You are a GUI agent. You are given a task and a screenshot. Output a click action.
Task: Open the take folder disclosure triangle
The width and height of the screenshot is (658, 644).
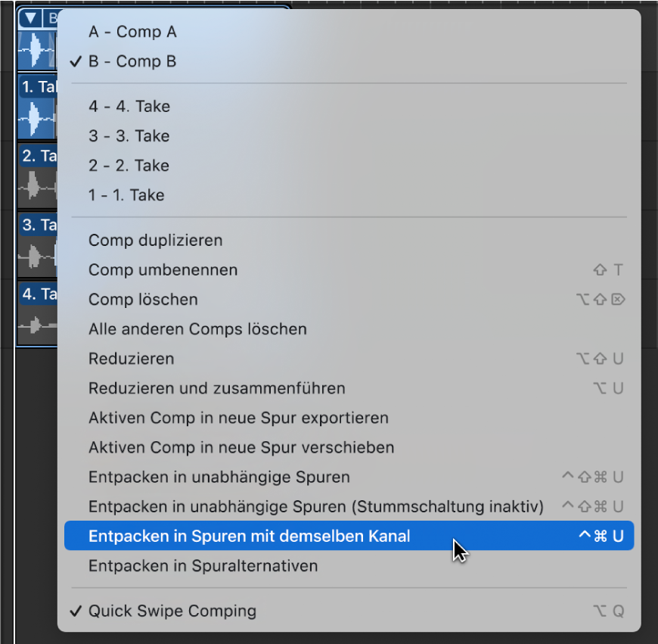pyautogui.click(x=29, y=18)
